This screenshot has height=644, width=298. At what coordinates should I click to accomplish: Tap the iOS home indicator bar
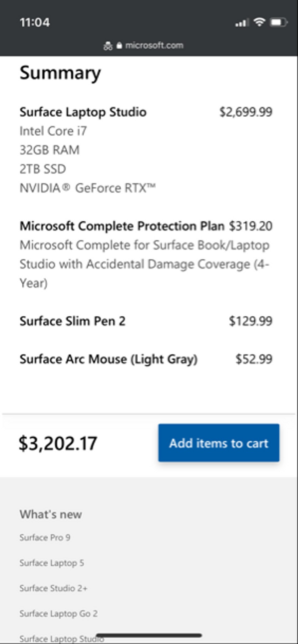[149, 635]
